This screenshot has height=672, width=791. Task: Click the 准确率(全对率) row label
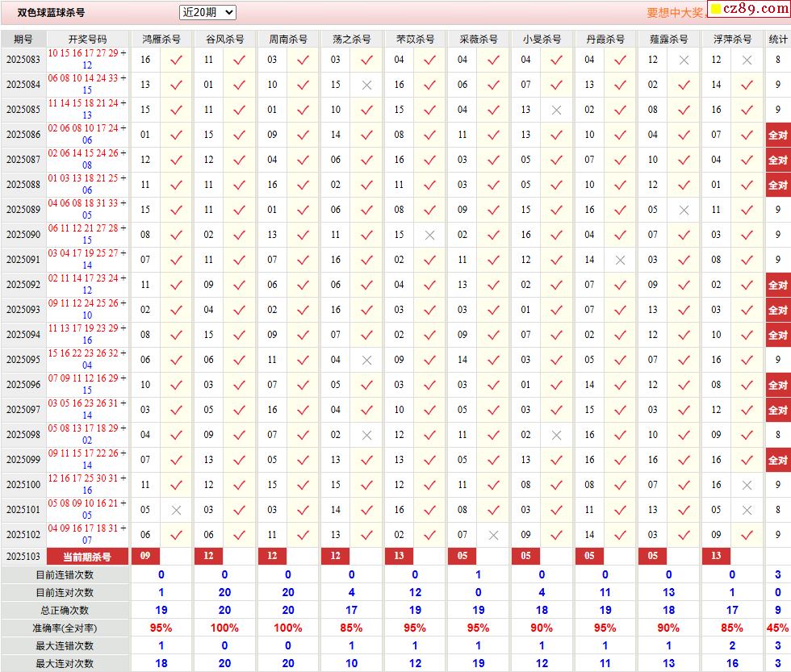click(65, 628)
